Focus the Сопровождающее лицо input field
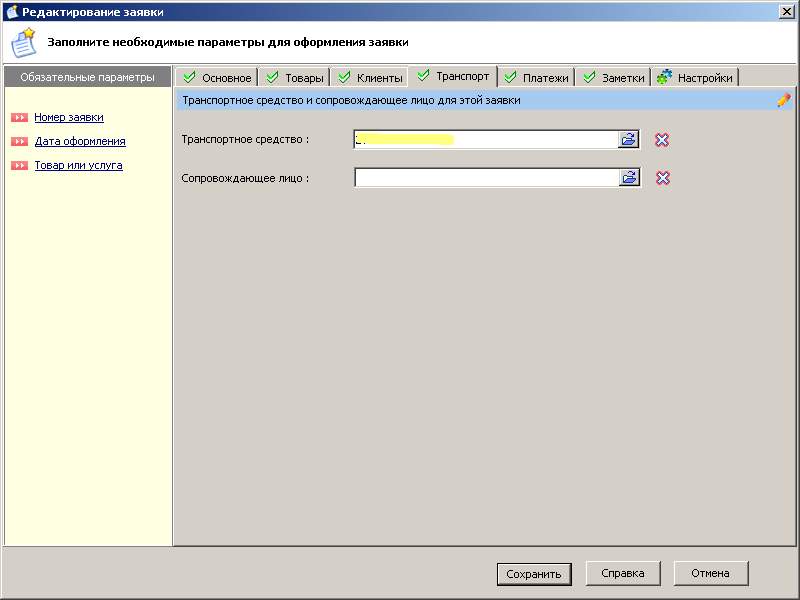Screen dimensions: 800x600 click(486, 178)
